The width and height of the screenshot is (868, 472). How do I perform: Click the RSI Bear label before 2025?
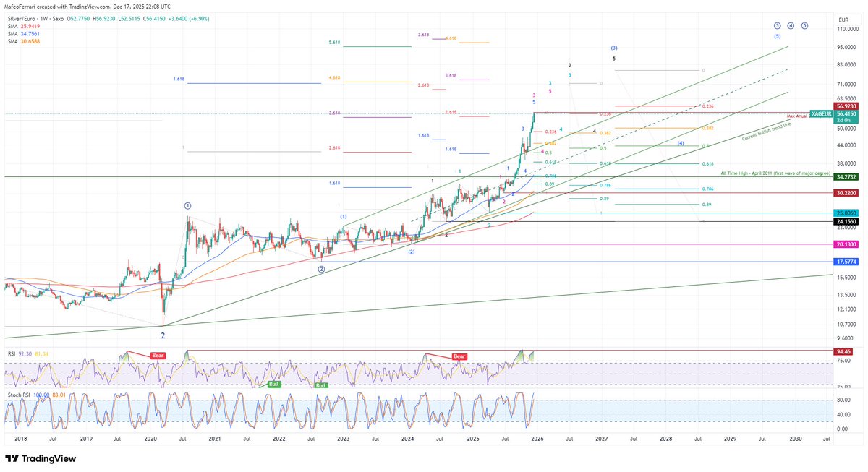(459, 356)
